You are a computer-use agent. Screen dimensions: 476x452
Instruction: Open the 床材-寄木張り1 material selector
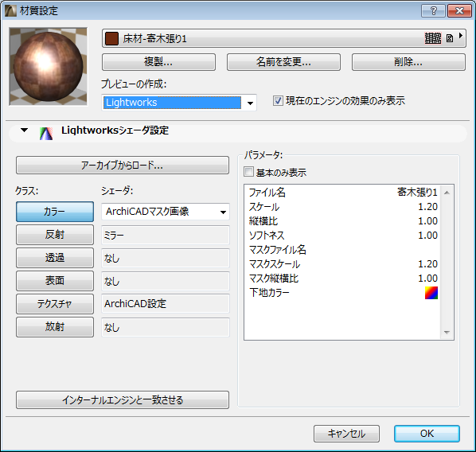pos(284,38)
